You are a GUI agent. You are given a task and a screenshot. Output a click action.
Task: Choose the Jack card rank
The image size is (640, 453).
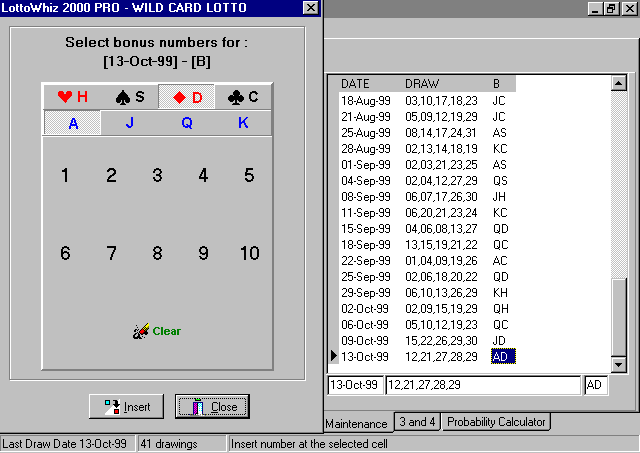[129, 123]
